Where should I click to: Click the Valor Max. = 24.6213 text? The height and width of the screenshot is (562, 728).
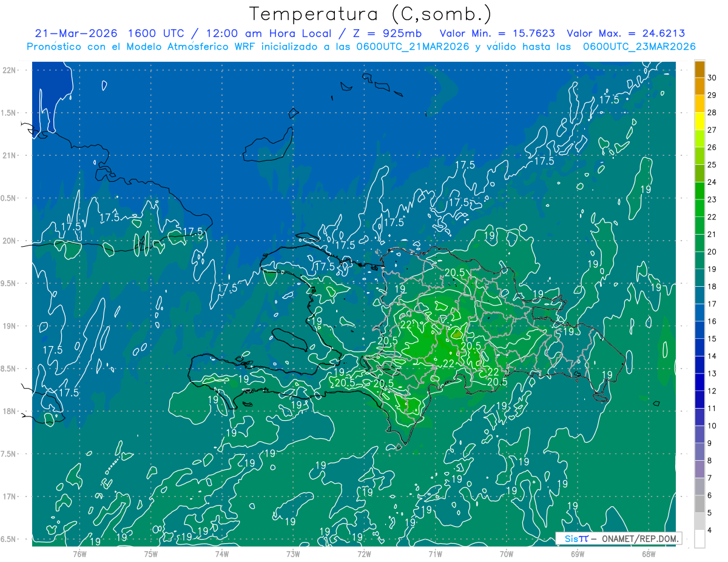[x=626, y=33]
